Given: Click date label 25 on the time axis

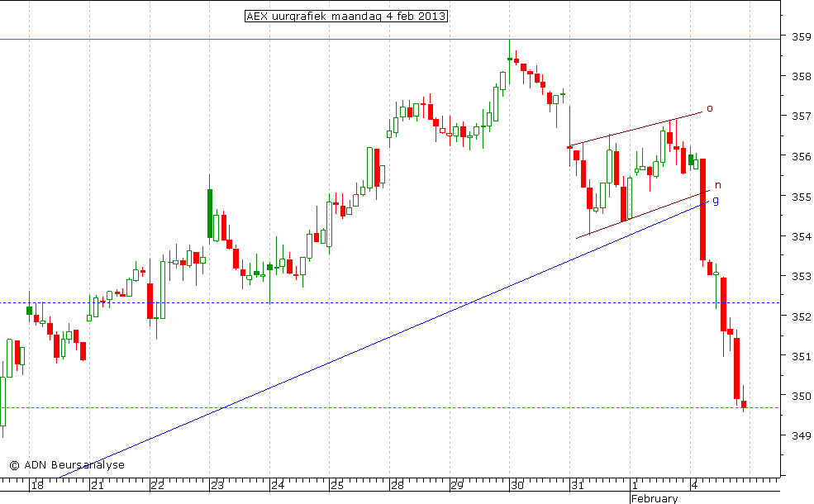Looking at the screenshot, I should click(337, 486).
